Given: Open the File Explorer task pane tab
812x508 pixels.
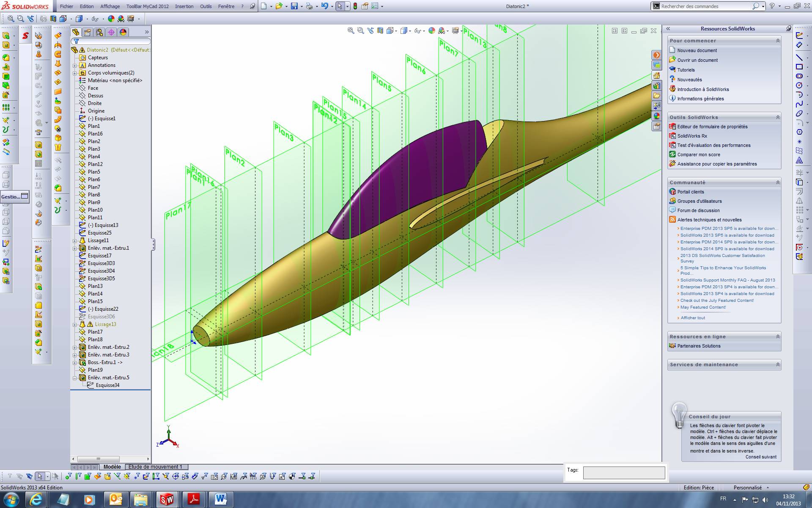Looking at the screenshot, I should 656,96.
